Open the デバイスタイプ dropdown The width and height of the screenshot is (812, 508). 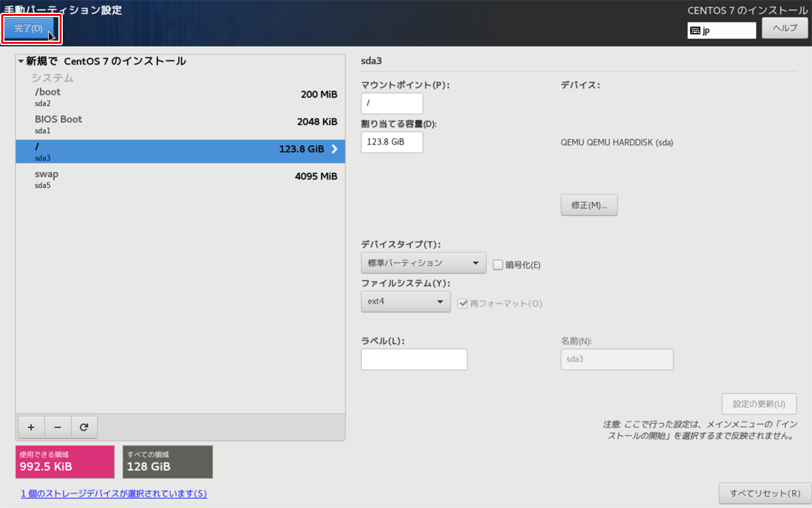pos(423,263)
